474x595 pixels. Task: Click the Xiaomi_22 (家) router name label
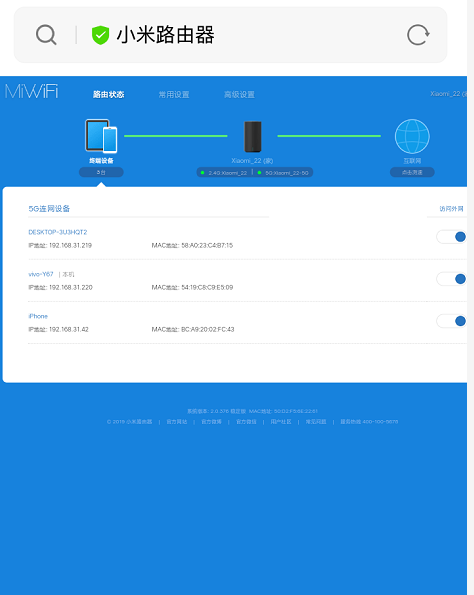[x=252, y=161]
